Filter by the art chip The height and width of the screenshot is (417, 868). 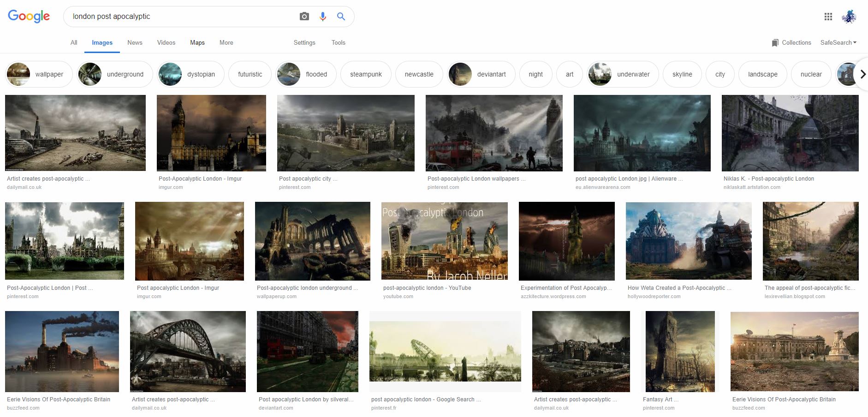point(570,74)
